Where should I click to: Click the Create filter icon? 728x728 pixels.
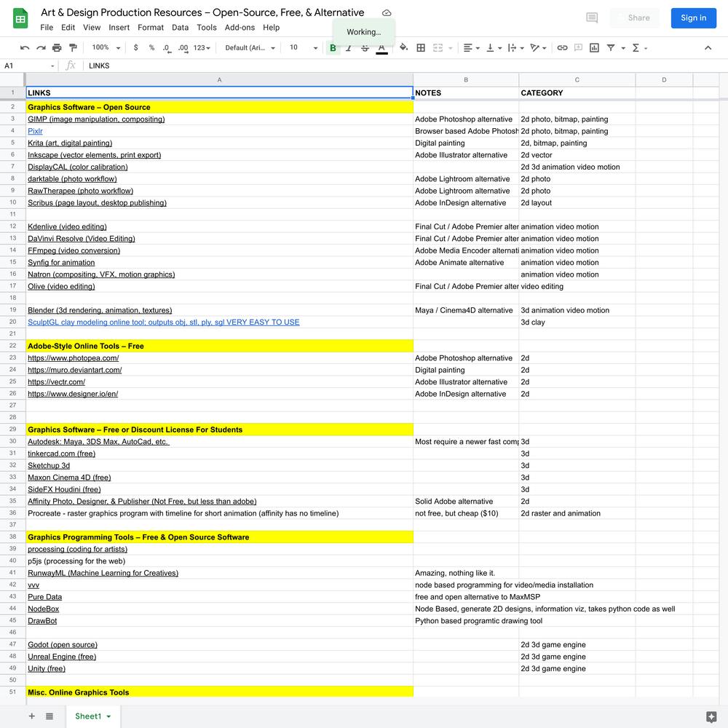(x=611, y=48)
